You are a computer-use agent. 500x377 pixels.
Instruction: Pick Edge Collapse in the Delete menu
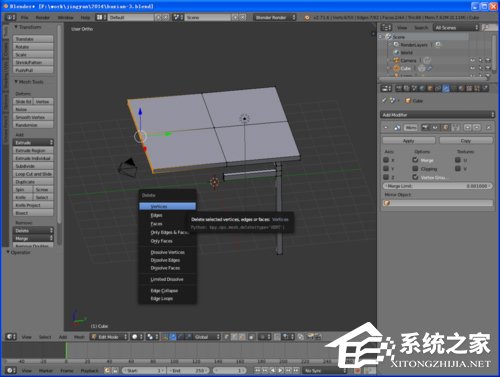(164, 291)
